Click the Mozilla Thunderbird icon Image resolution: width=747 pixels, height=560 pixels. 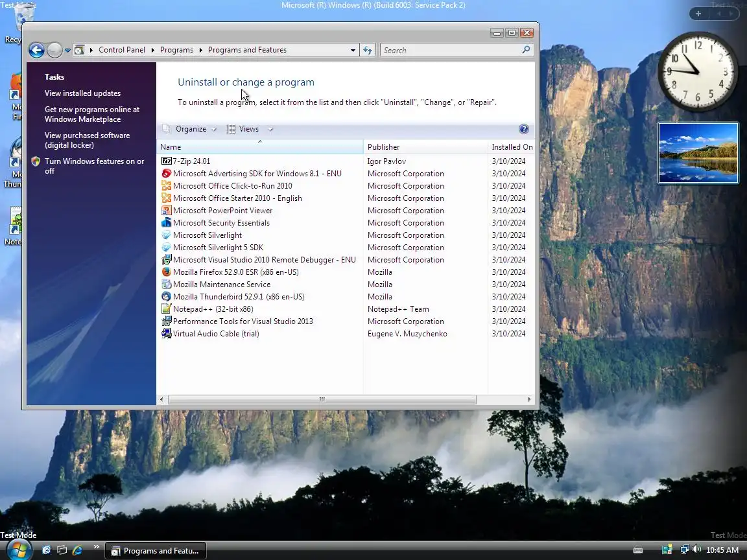(x=166, y=297)
